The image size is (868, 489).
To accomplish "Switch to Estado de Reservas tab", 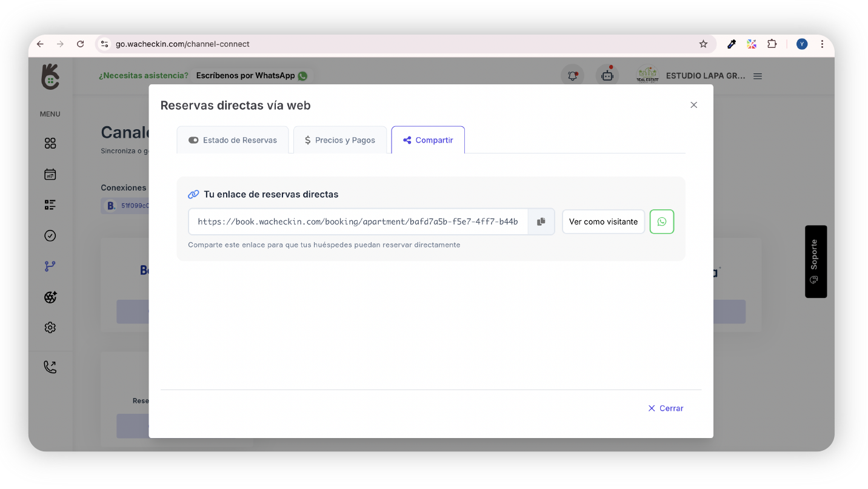I will tap(233, 140).
